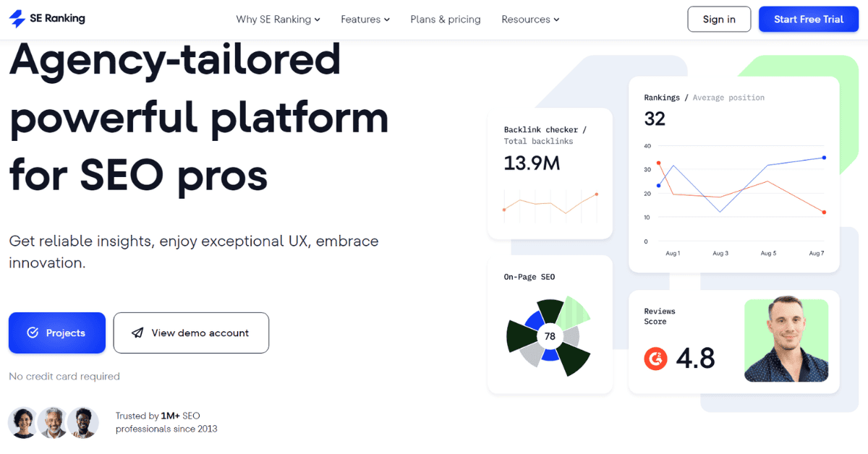Screen dimensions: 868x454
Task: Click Start Free Trial button
Action: point(809,20)
